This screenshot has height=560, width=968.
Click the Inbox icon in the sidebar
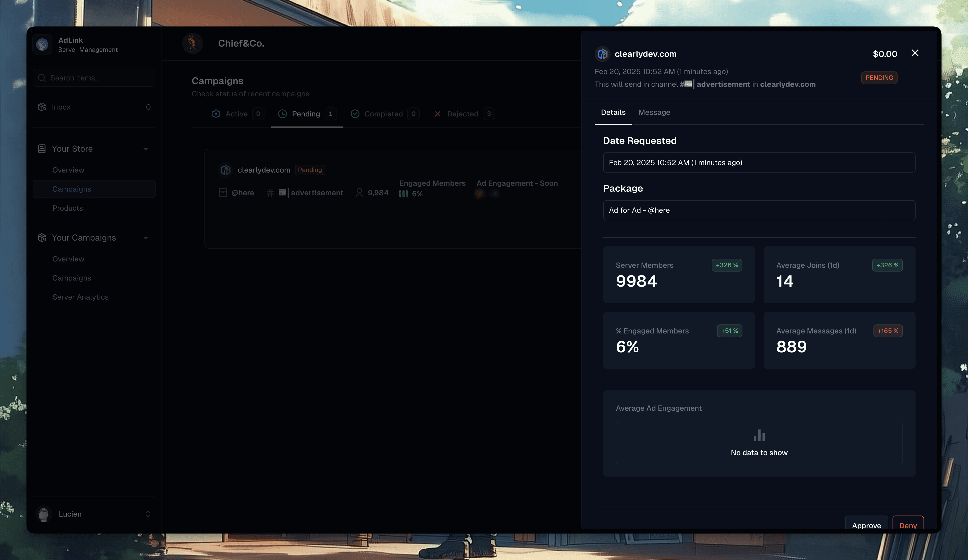tap(42, 107)
